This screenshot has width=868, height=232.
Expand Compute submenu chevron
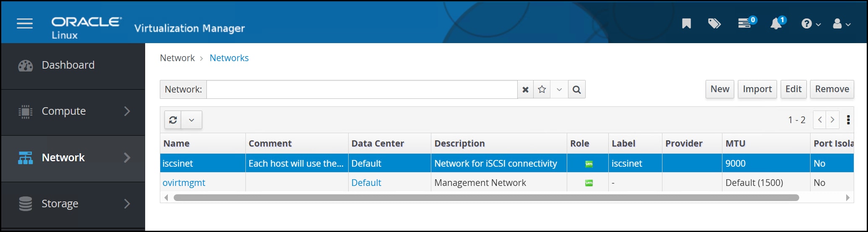pos(127,111)
